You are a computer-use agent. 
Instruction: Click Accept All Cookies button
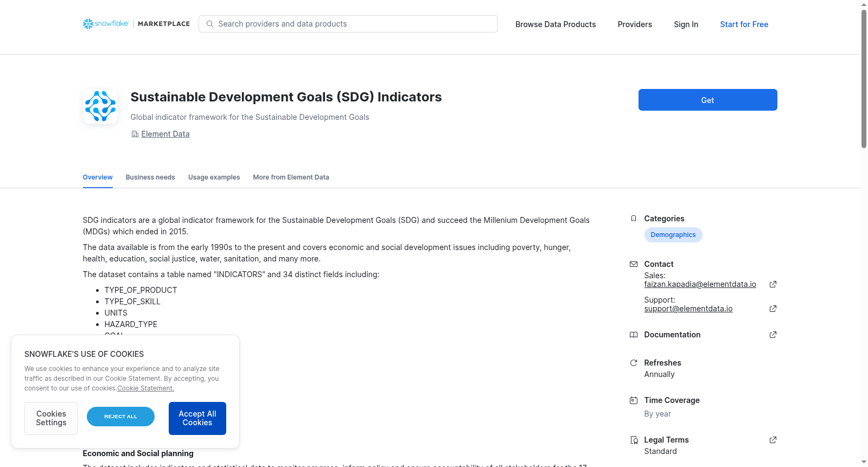pos(197,418)
